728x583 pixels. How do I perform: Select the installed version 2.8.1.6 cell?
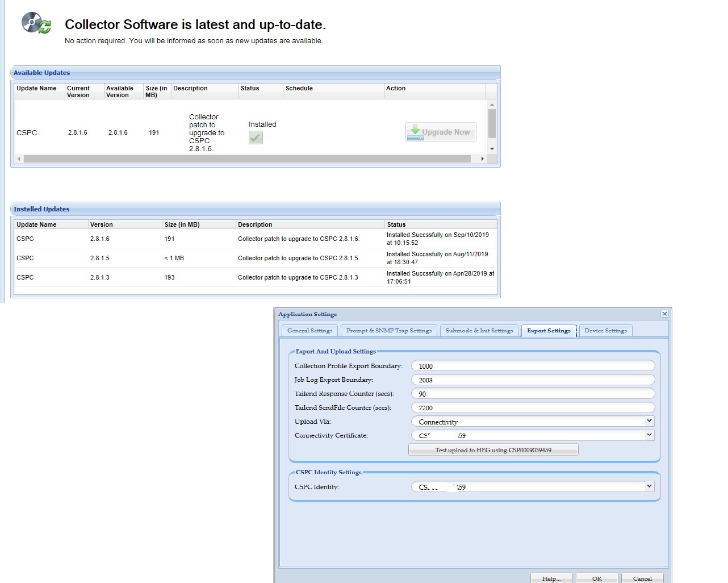click(x=100, y=239)
